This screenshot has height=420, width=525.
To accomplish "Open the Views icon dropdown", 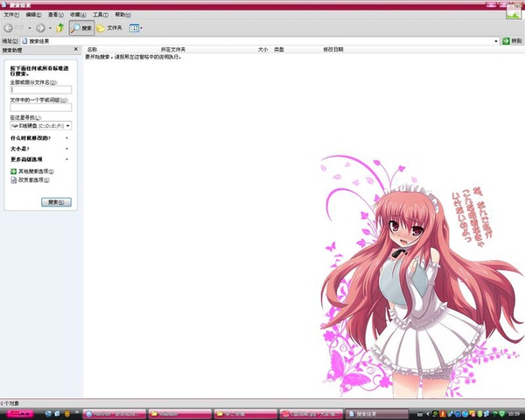I will click(x=136, y=28).
